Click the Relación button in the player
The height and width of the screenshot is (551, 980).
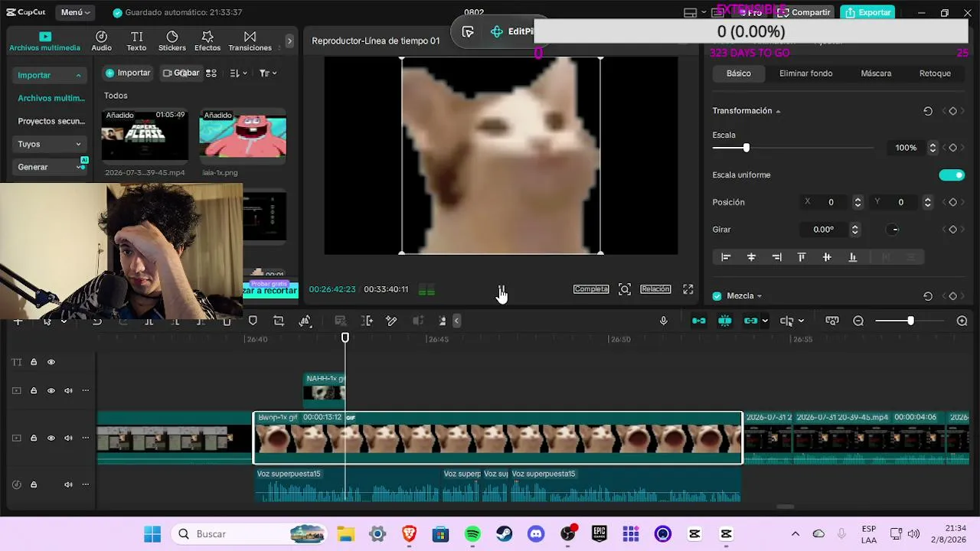click(655, 289)
